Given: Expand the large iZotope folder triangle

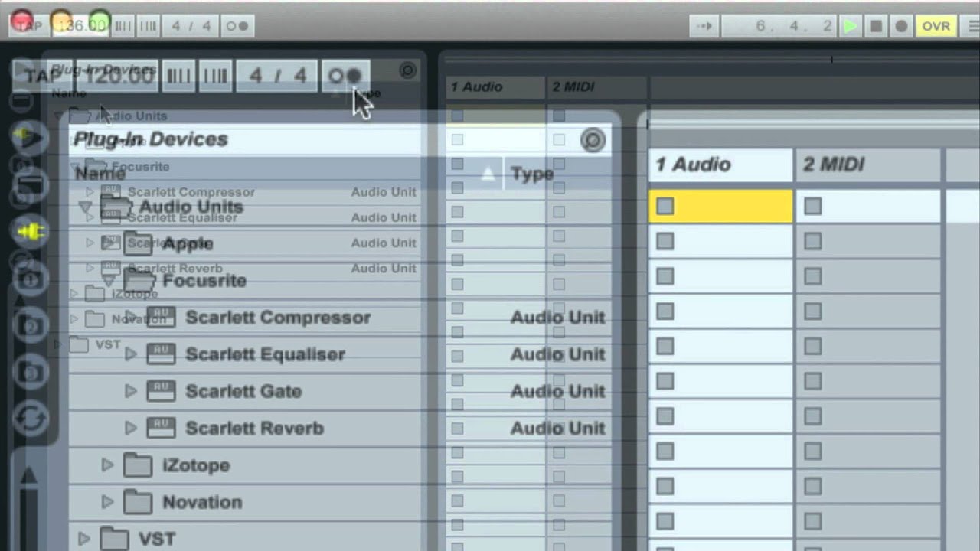Looking at the screenshot, I should [x=107, y=465].
